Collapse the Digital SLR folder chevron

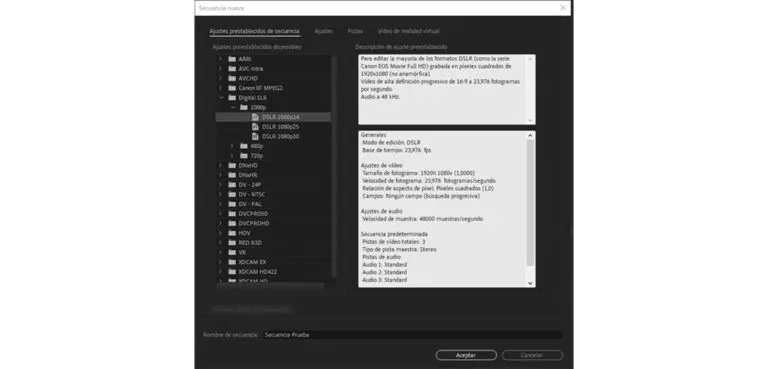220,98
